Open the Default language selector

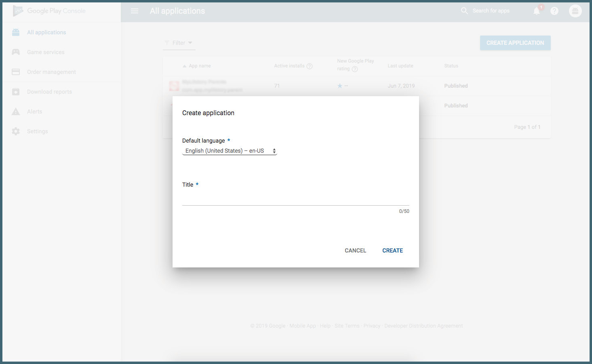229,150
